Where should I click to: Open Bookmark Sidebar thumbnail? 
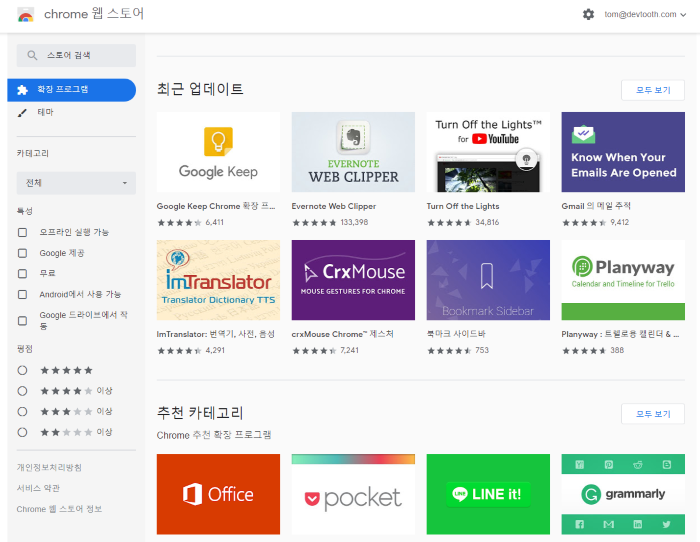488,280
